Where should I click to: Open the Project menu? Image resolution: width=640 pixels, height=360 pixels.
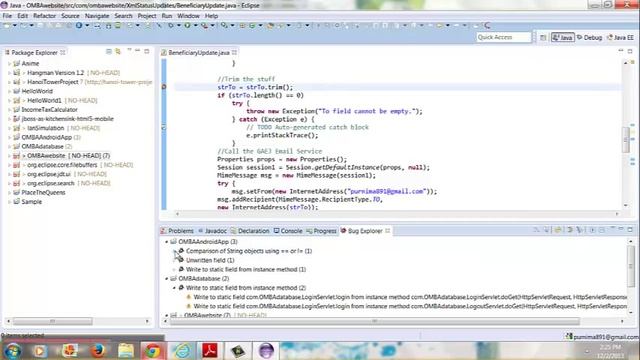pos(147,16)
